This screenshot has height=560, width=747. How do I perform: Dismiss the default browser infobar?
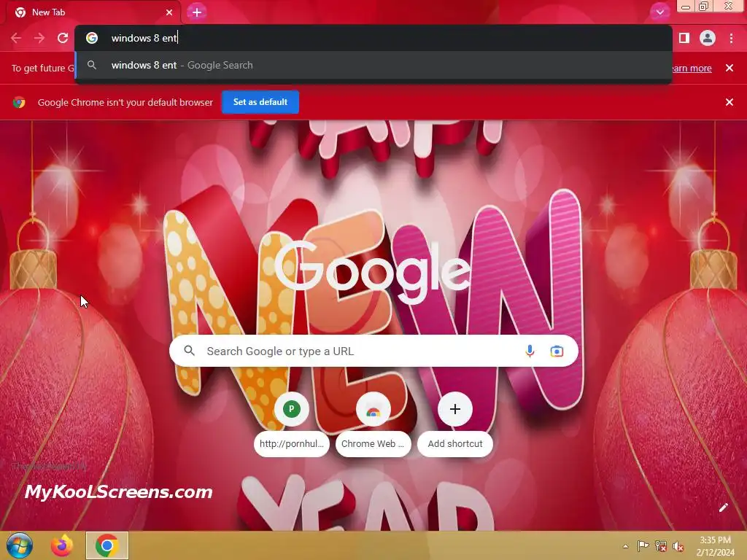(729, 102)
